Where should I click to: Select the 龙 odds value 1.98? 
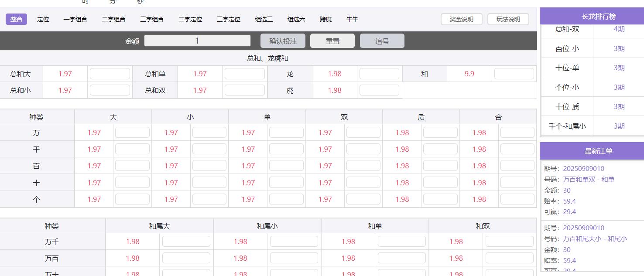[x=335, y=73]
